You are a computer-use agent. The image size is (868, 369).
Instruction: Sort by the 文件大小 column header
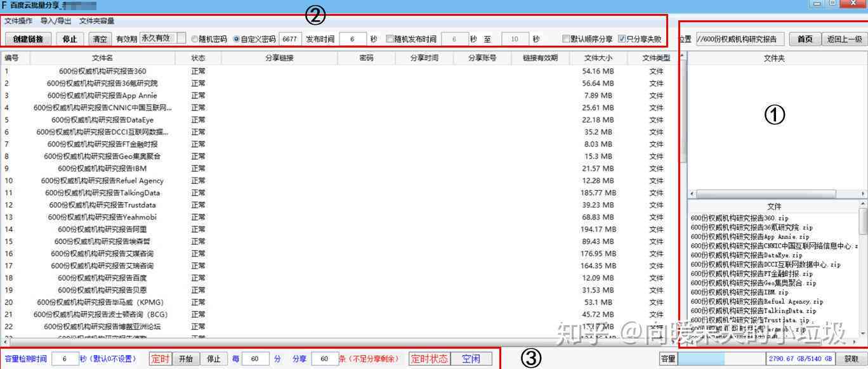click(598, 58)
